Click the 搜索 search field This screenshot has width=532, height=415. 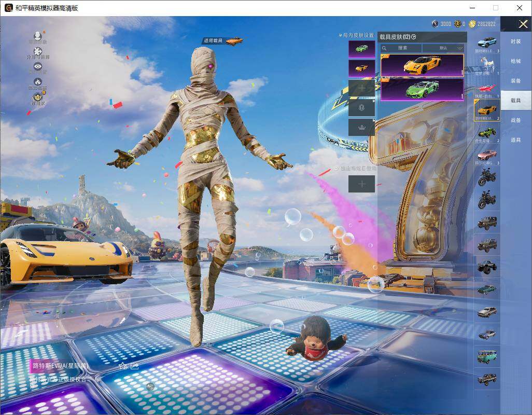(401, 48)
